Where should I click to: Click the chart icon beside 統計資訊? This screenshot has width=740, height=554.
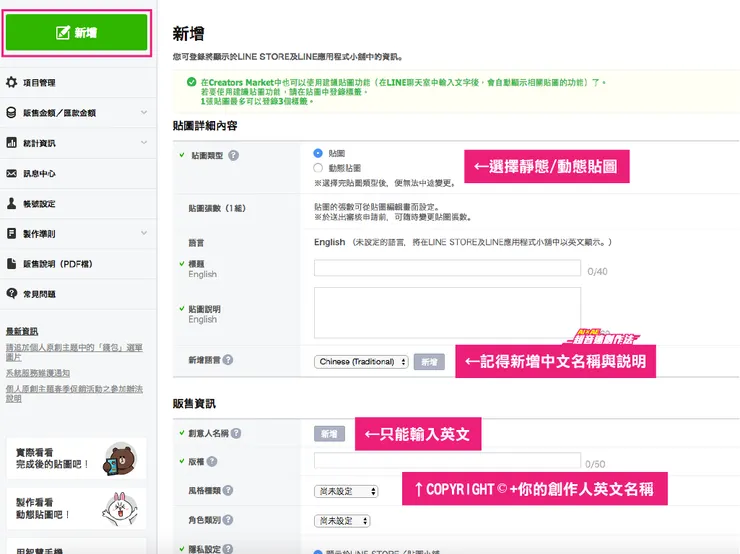pos(11,143)
